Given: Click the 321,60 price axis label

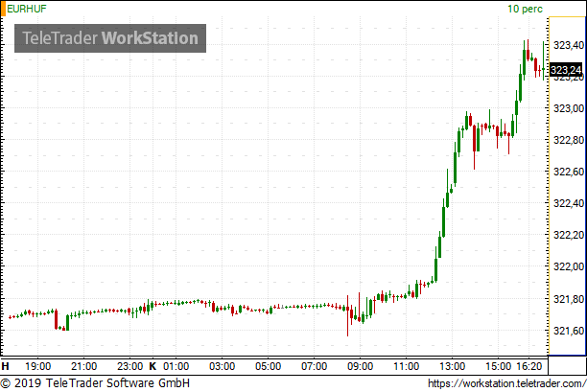Looking at the screenshot, I should pos(569,331).
